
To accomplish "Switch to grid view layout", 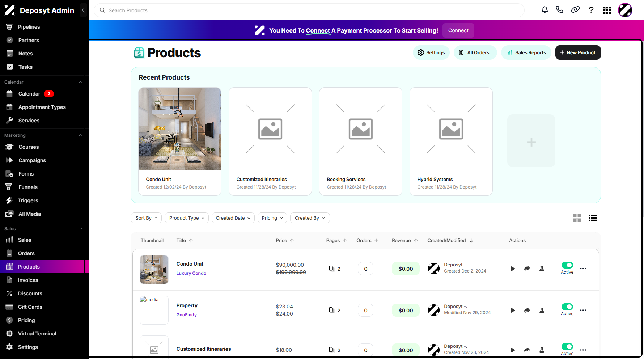I will coord(577,218).
